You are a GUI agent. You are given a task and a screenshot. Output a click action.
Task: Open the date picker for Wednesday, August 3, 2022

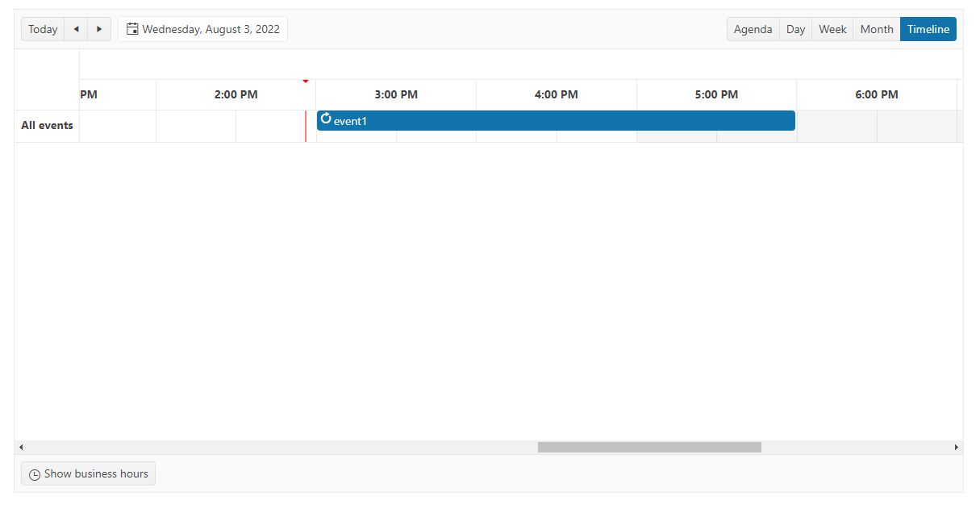pyautogui.click(x=202, y=29)
